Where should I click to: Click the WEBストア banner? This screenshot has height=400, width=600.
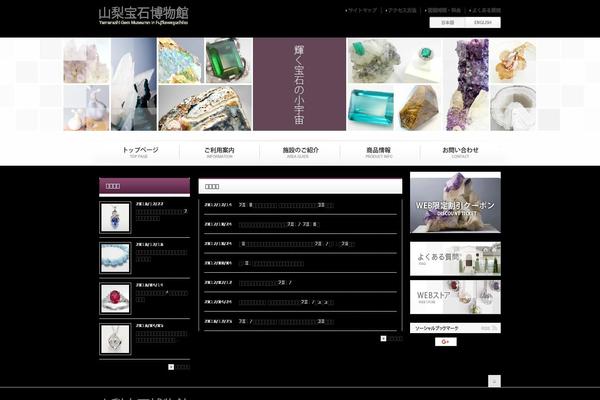(x=455, y=297)
